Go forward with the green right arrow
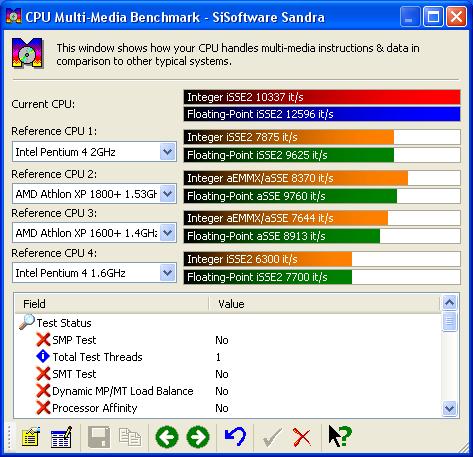Screen dimensions: 473x457 pyautogui.click(x=198, y=437)
